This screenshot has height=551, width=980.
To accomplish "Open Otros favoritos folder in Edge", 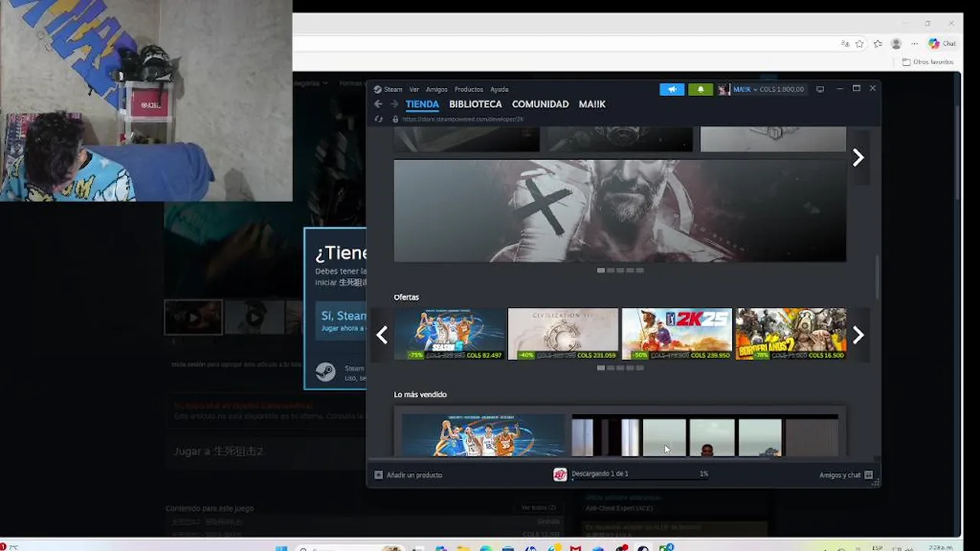I will click(928, 62).
